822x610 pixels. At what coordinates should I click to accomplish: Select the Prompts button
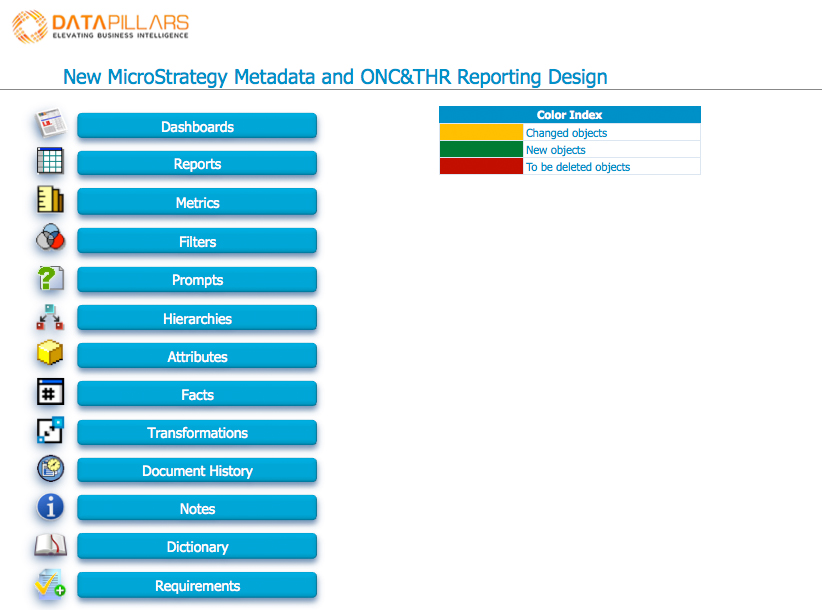[x=197, y=280]
